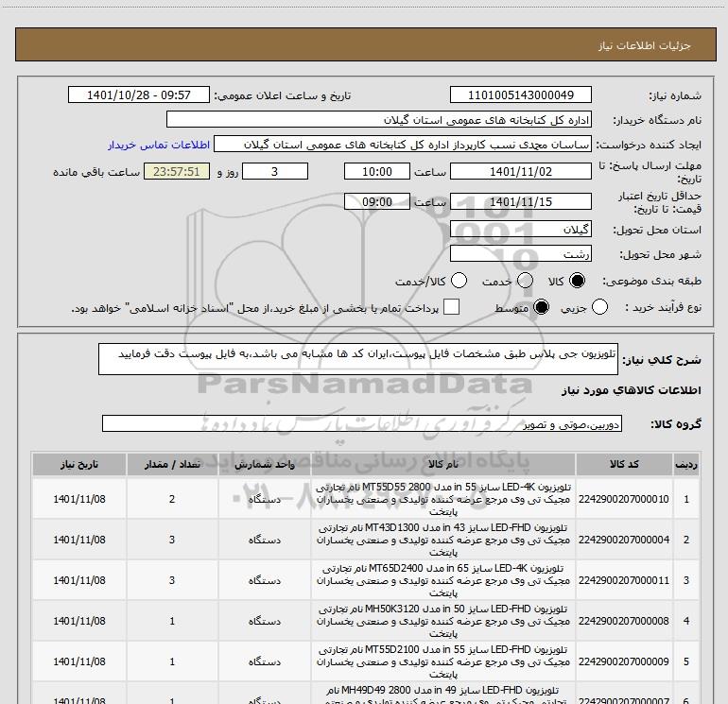This screenshot has height=704, width=728.
Task: Click the announcement date field 1401/10/28 - 09:57
Action: pos(139,94)
